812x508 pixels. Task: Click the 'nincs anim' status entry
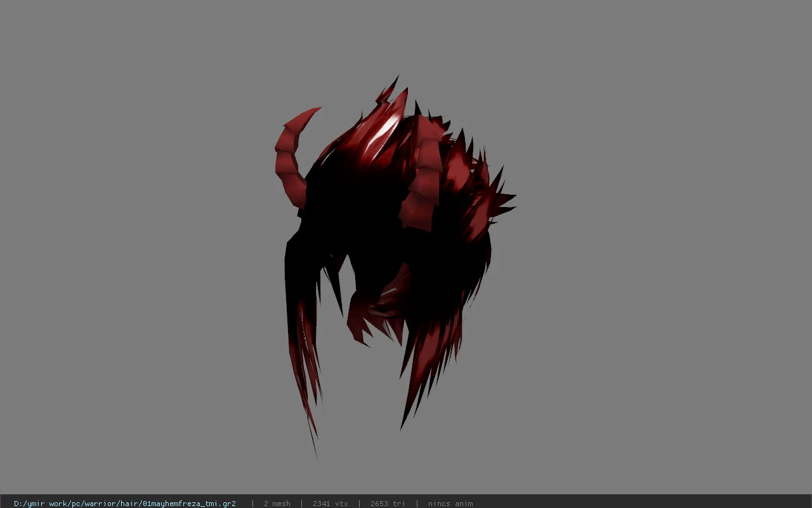[x=450, y=504]
